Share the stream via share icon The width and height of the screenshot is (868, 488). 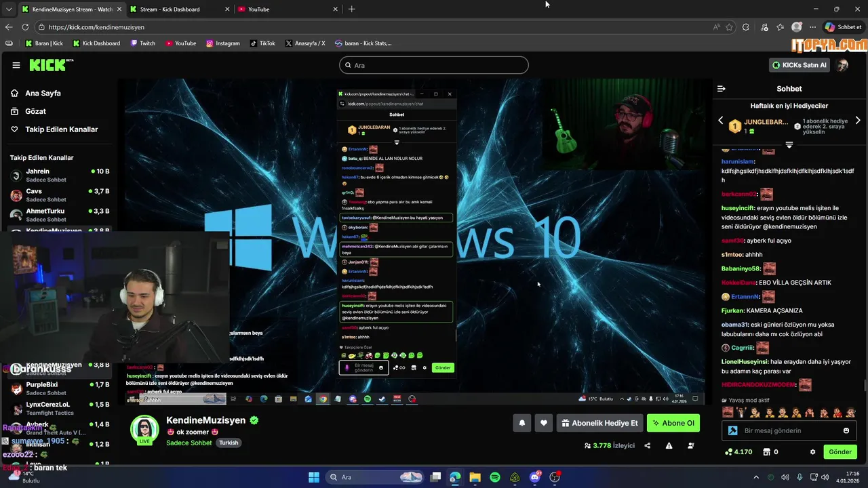(647, 446)
